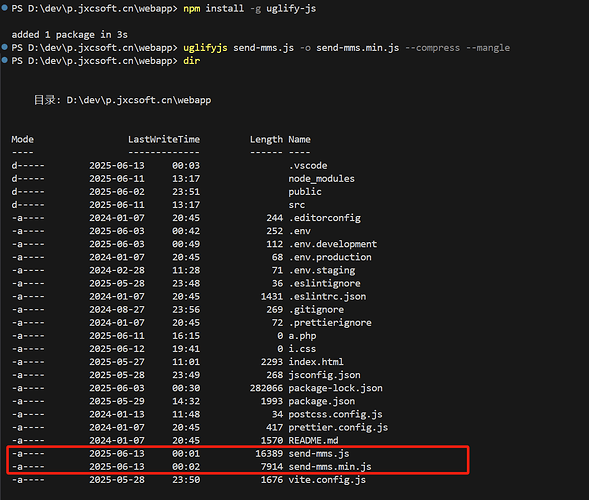Click the Length column header
Viewport: 589px width, 500px height.
(x=266, y=139)
